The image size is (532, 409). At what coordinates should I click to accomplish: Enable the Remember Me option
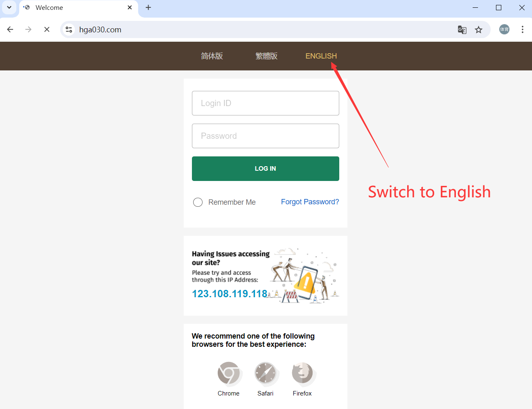(x=198, y=202)
